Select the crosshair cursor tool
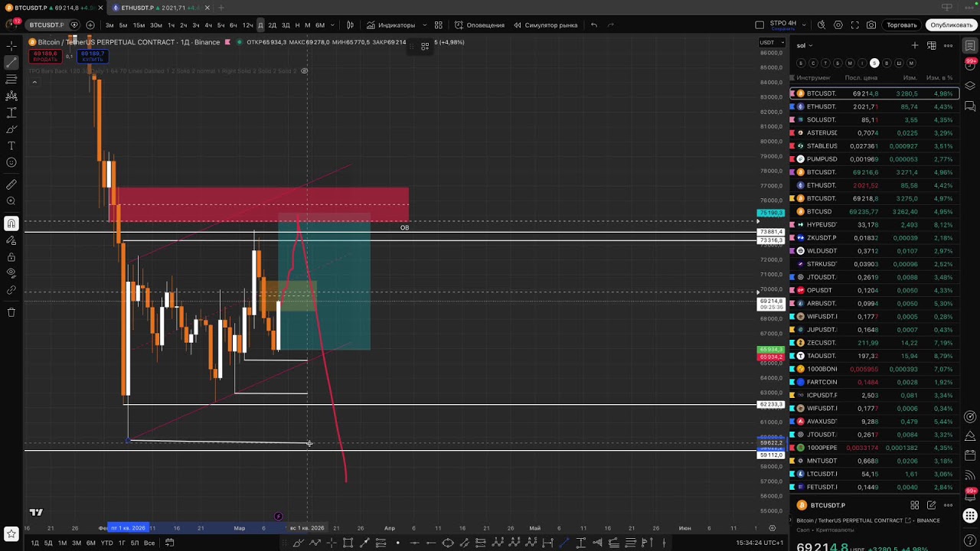980x551 pixels. (11, 46)
